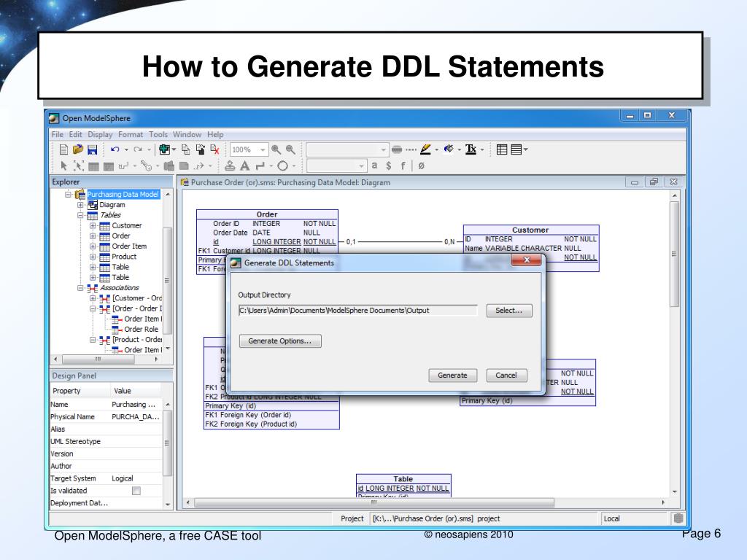This screenshot has height=560, width=747.
Task: Click the 'Local' status bar entry
Action: coord(612,518)
